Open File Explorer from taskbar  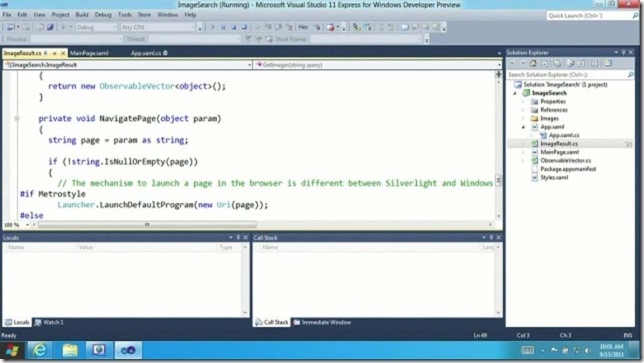69,350
